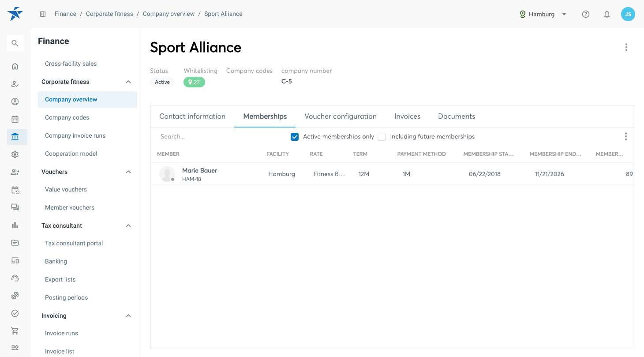Select Company overview in the sidebar

click(x=87, y=99)
